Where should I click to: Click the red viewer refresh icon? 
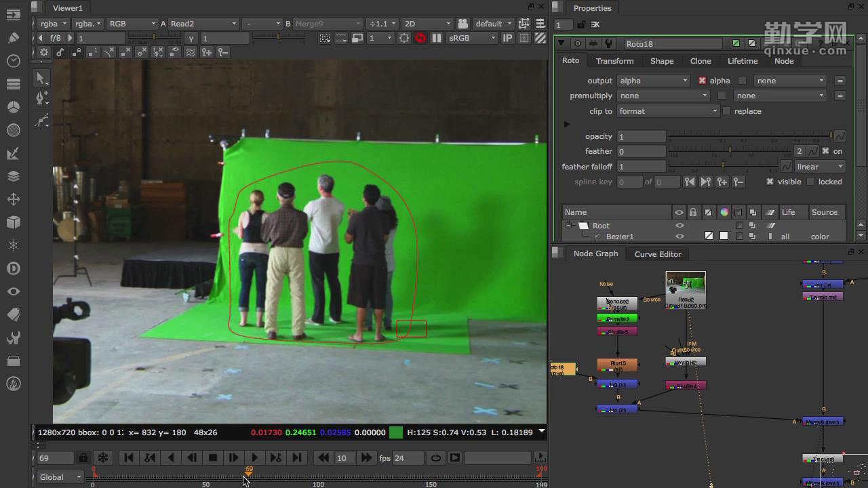click(420, 38)
